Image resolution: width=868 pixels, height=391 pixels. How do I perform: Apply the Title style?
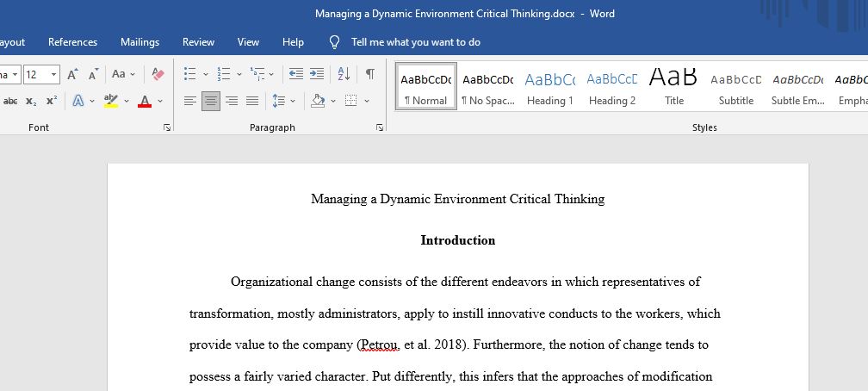[674, 86]
